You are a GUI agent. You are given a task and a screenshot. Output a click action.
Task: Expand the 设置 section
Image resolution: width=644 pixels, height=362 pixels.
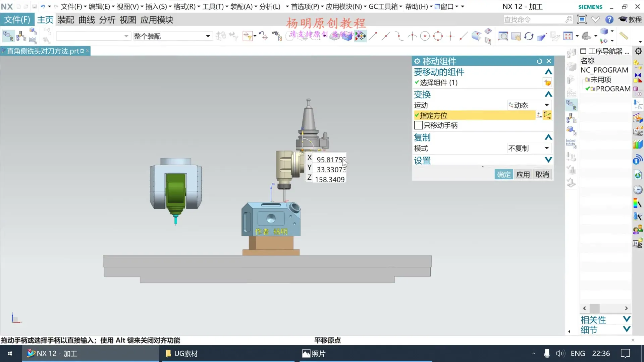[x=548, y=160]
